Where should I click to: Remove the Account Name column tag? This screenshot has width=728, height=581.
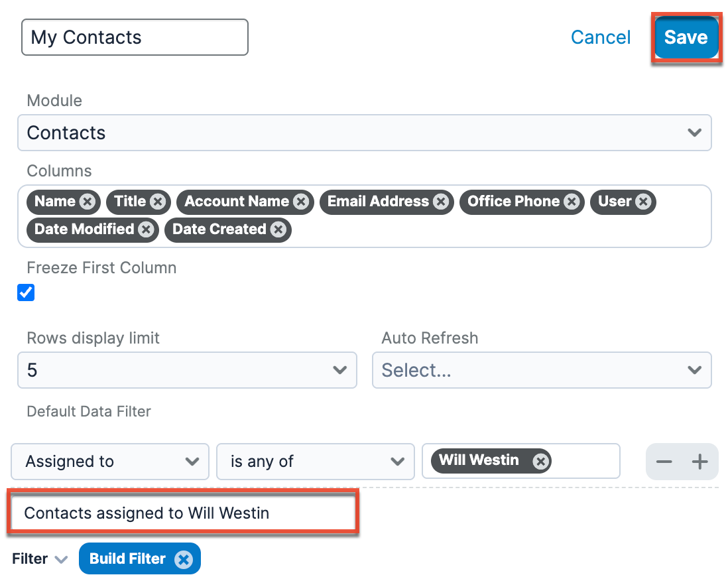pos(301,202)
